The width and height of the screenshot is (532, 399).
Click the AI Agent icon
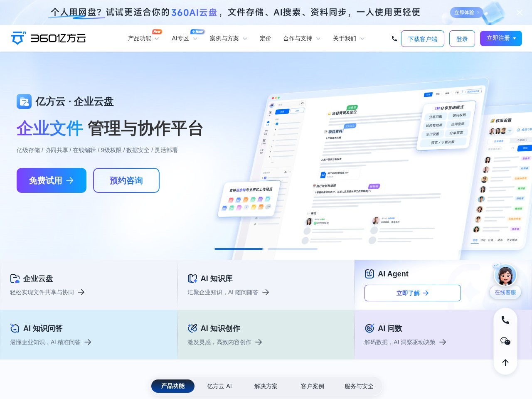(x=369, y=273)
